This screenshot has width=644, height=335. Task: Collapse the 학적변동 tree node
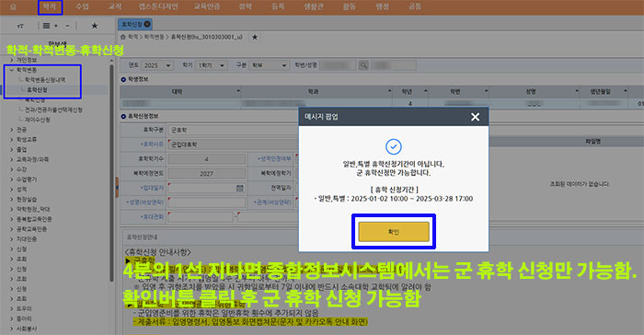(x=12, y=70)
